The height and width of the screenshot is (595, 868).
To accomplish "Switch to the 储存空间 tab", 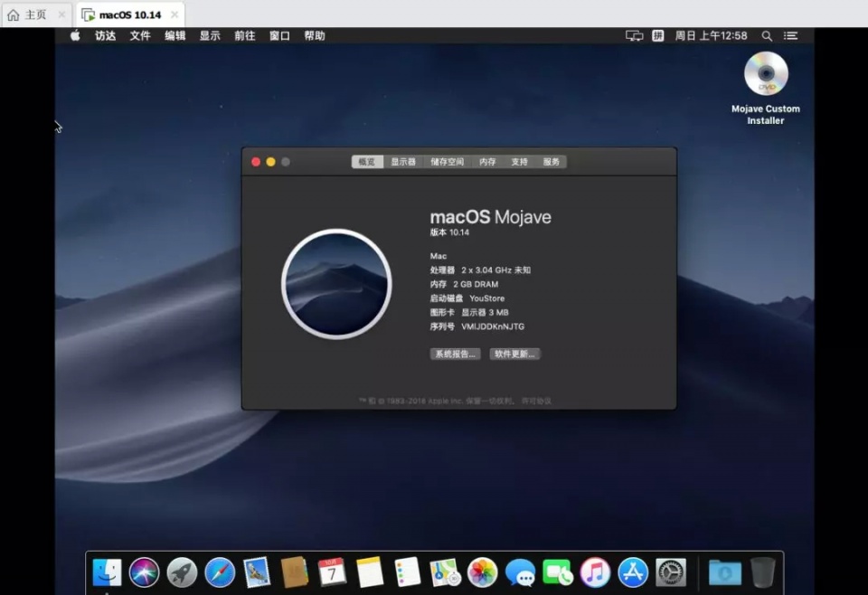I will [448, 162].
